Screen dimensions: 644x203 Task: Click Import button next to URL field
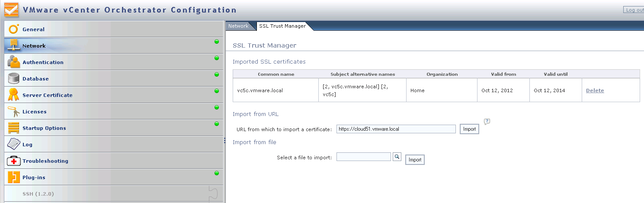pos(469,129)
